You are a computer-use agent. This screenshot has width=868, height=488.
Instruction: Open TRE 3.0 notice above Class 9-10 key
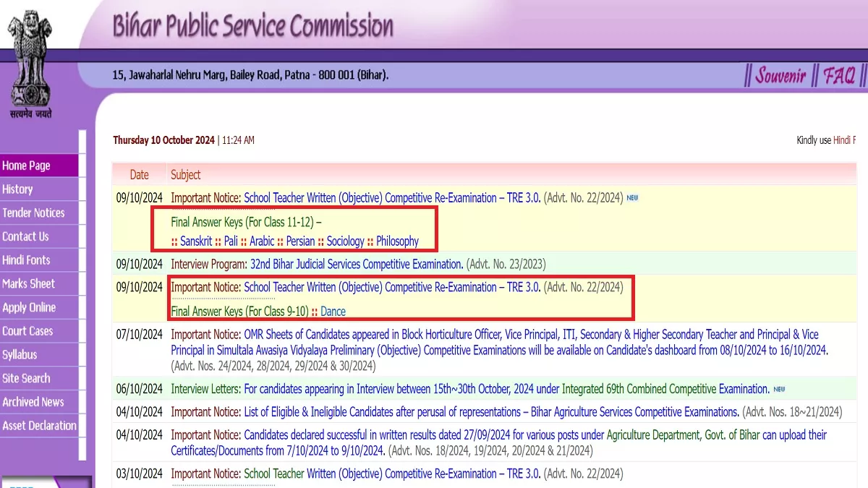tap(392, 288)
